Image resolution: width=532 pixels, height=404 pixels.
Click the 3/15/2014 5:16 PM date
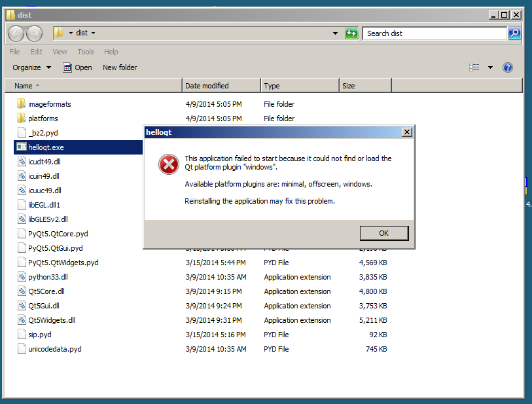click(216, 335)
